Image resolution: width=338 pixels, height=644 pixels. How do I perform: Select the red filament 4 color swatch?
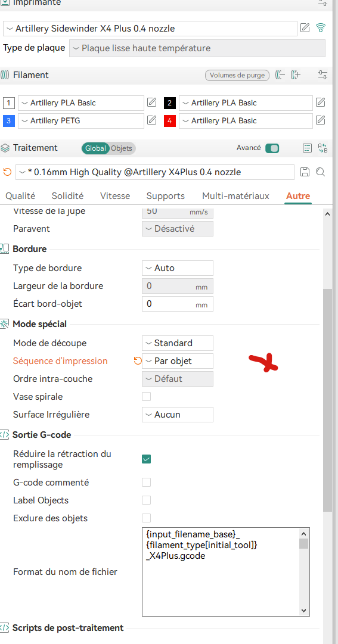170,121
